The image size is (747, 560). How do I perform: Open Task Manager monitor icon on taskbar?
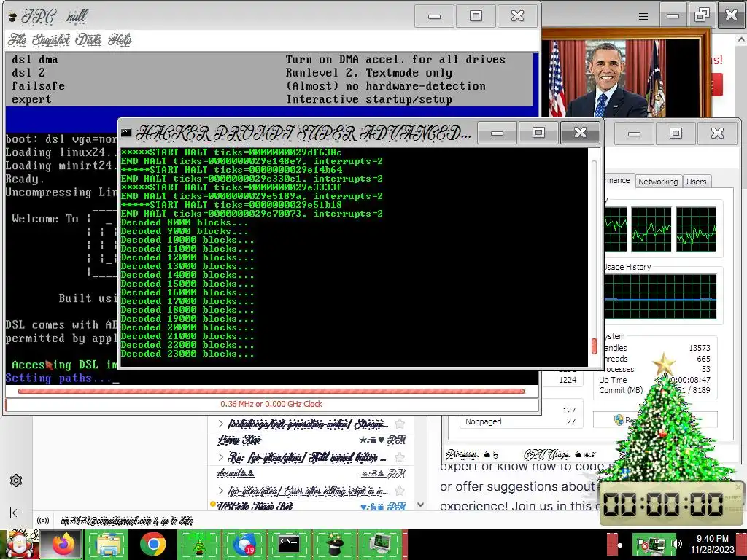tap(379, 544)
